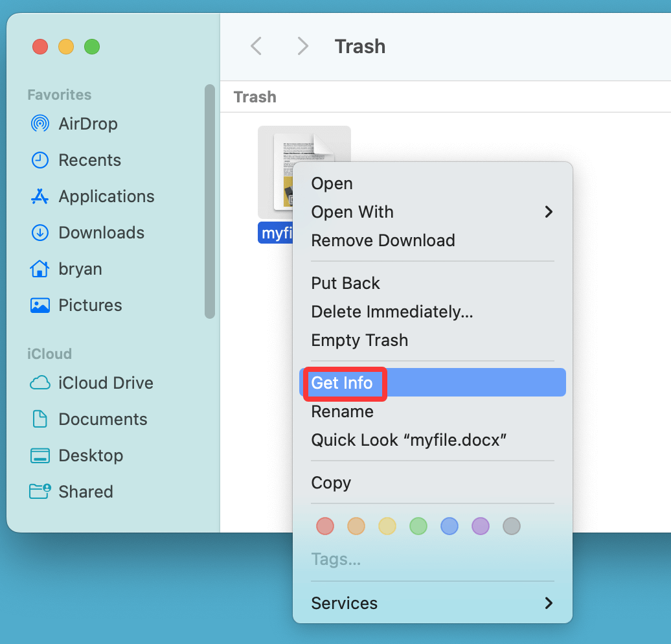Open iCloud Drive
The width and height of the screenshot is (671, 644).
pos(105,383)
